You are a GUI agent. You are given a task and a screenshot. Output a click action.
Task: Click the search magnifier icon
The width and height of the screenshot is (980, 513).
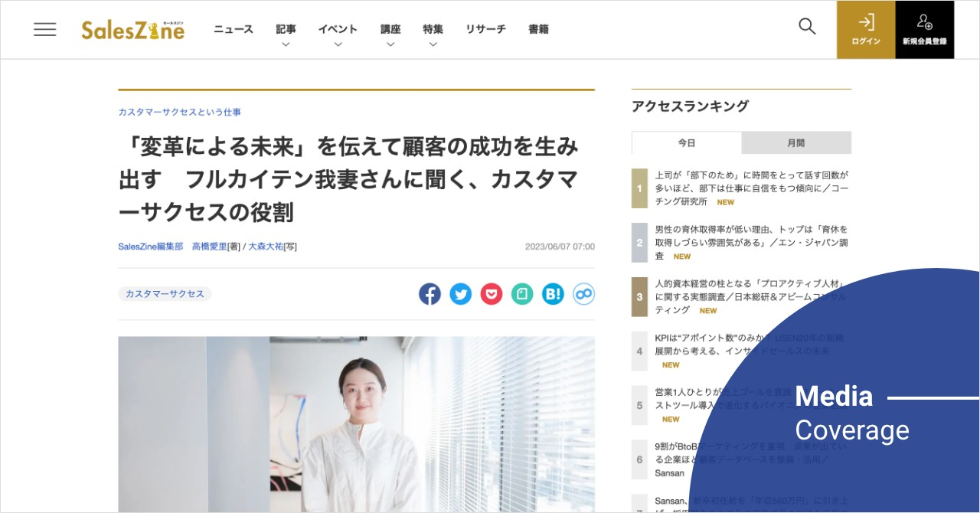pyautogui.click(x=807, y=26)
